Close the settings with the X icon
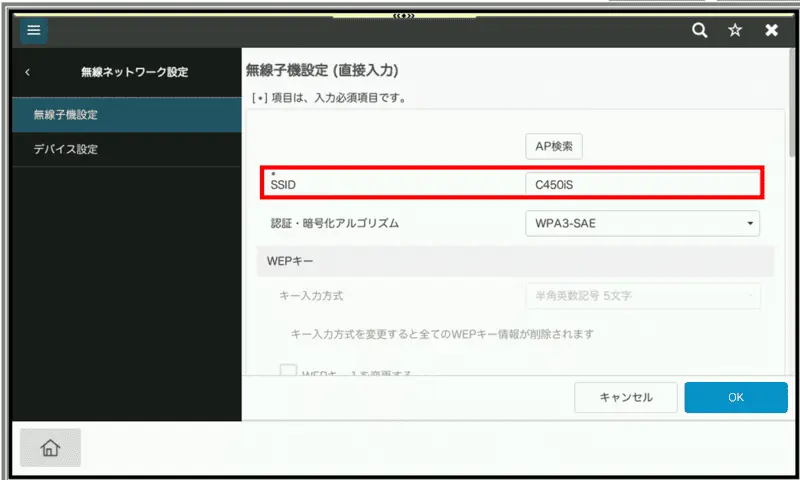This screenshot has height=480, width=800. [771, 30]
